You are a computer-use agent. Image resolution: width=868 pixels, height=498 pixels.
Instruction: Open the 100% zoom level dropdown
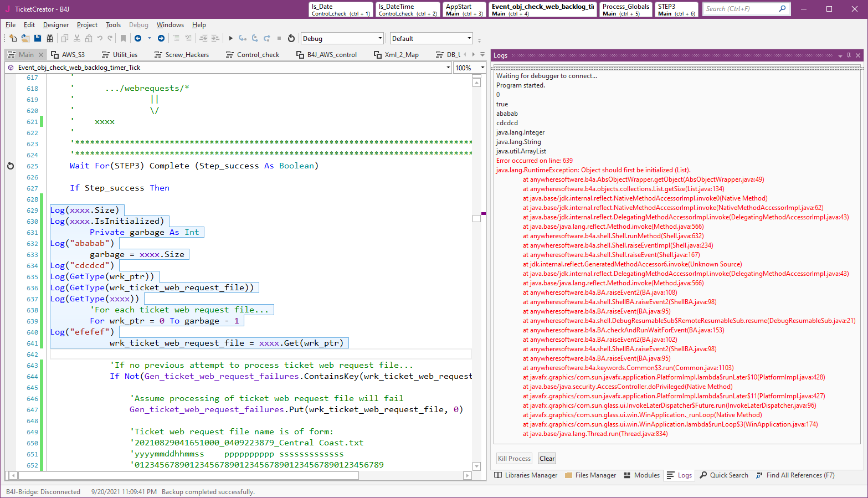pos(469,68)
